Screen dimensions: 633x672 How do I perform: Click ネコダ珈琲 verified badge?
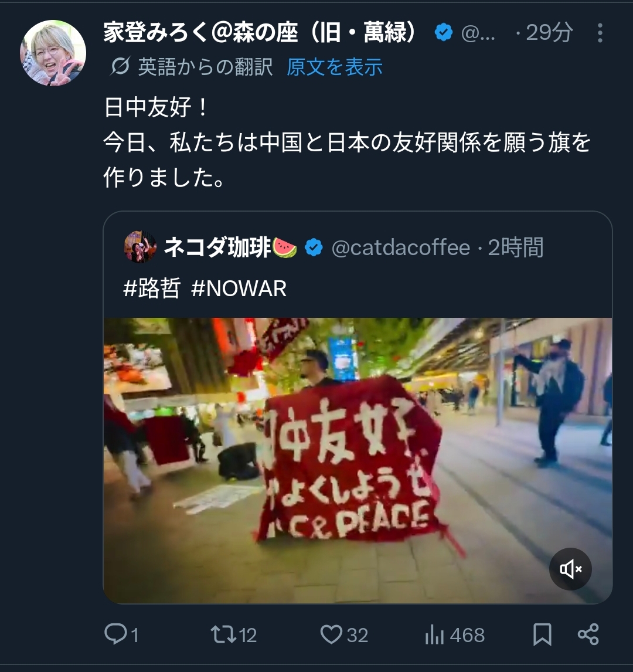314,247
